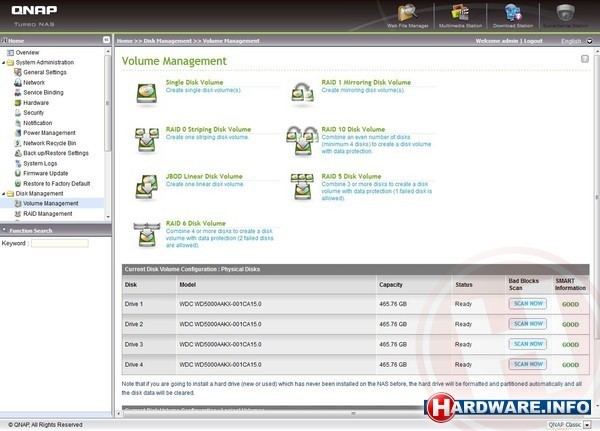Image resolution: width=600 pixels, height=431 pixels.
Task: Click the JBOD Linear Disk Volume icon
Action: (x=147, y=187)
